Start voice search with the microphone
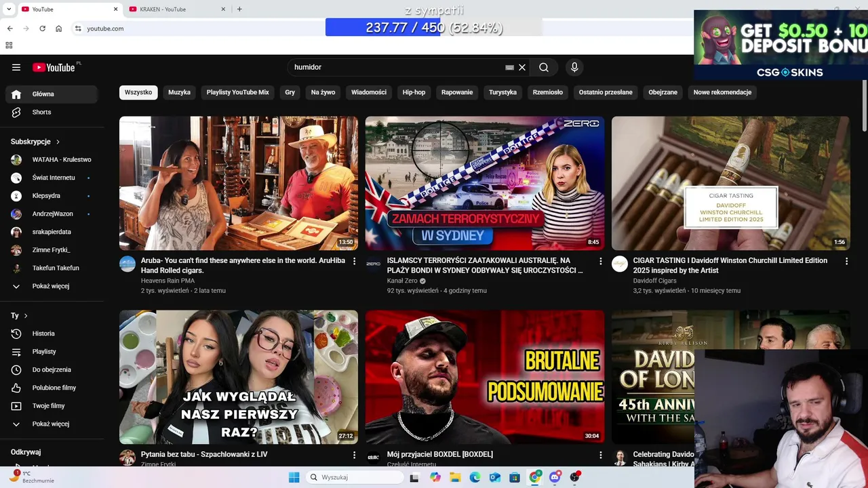Image resolution: width=868 pixels, height=488 pixels. tap(574, 67)
